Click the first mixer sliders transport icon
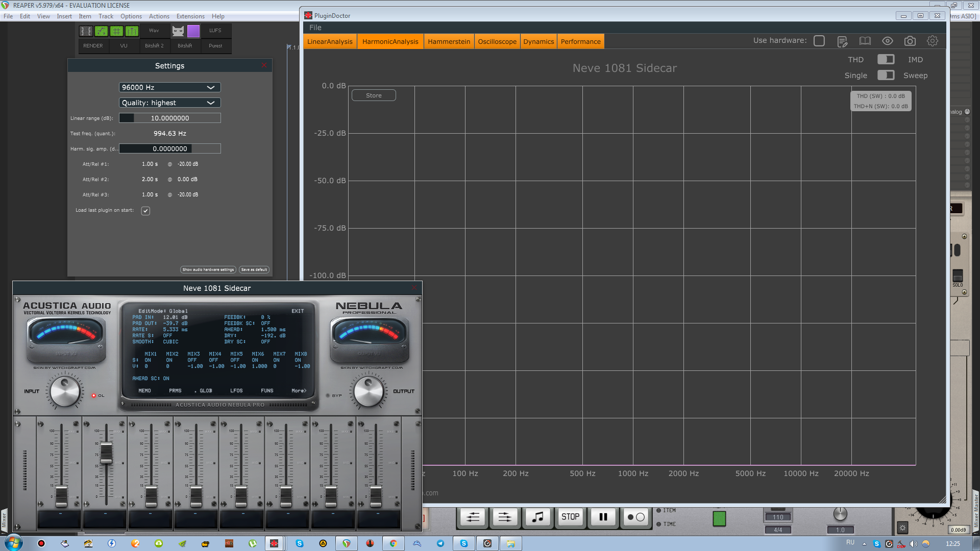980x551 pixels. [473, 517]
